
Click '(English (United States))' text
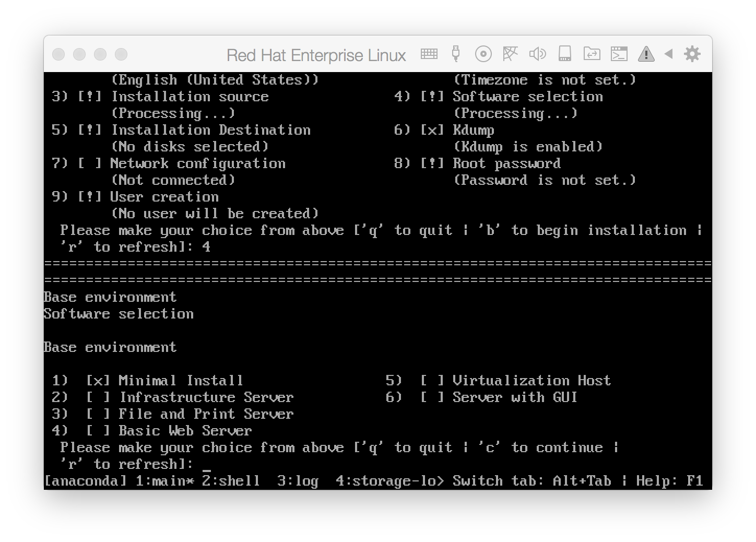click(215, 80)
